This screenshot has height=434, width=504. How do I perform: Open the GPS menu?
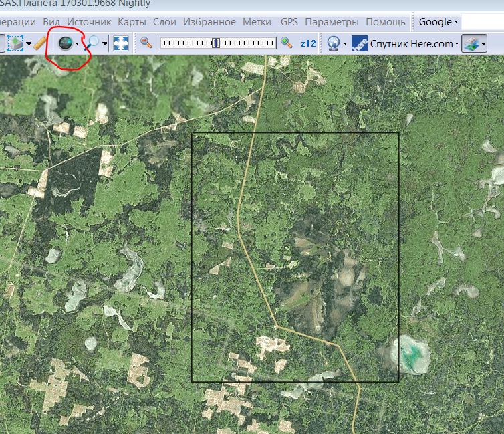pyautogui.click(x=289, y=22)
